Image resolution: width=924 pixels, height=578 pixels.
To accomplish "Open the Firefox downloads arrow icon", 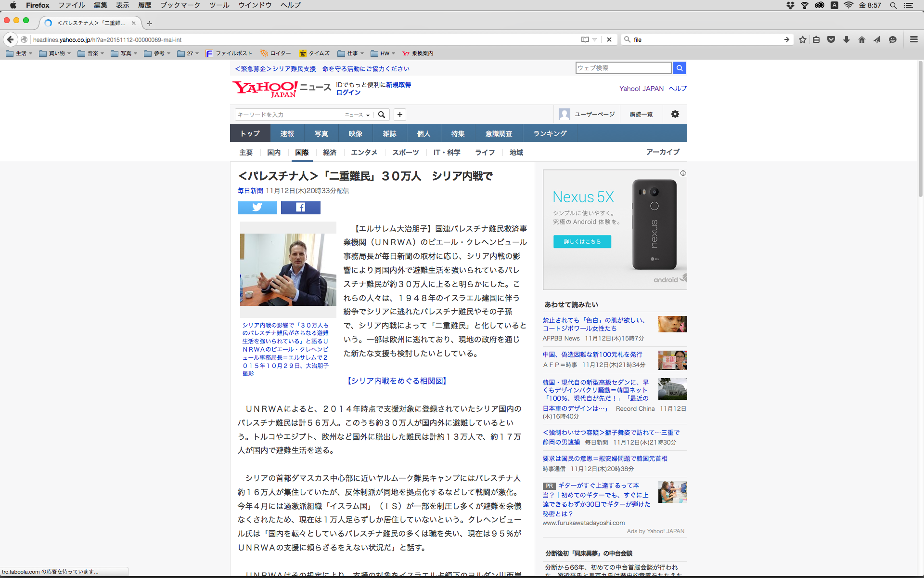I will pyautogui.click(x=847, y=39).
